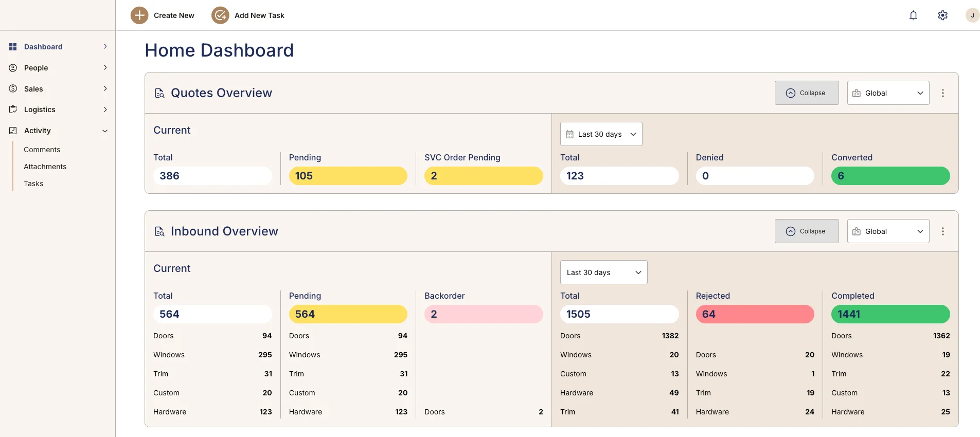
Task: Open the Global dropdown in Quotes Overview
Action: tap(887, 93)
